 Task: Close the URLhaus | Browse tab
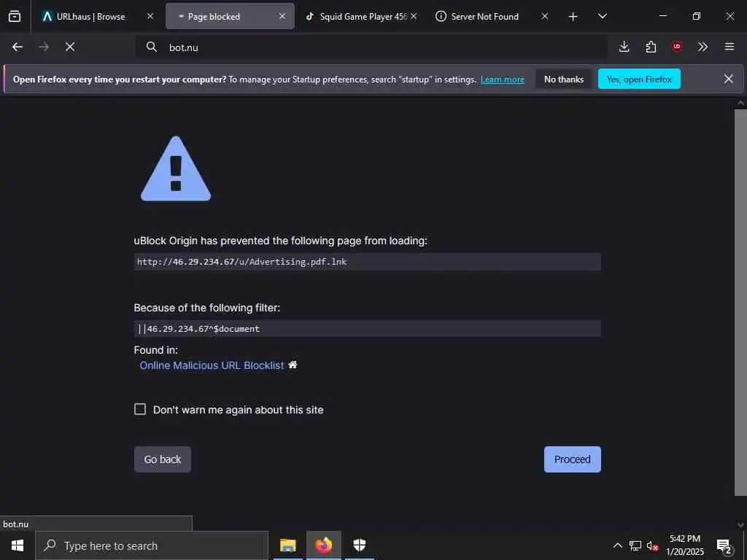click(150, 16)
